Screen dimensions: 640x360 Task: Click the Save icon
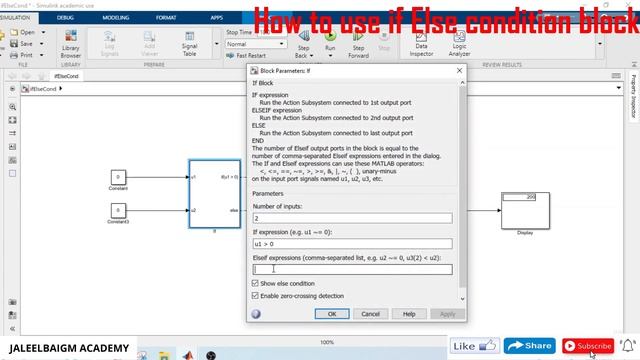pos(14,44)
